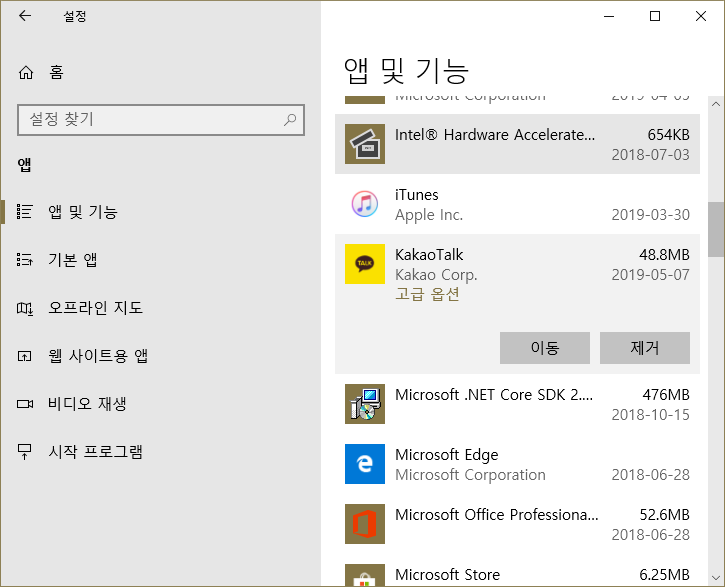Screen dimensions: 725x587
Task: Click the 654KB size value
Action: pos(669,135)
